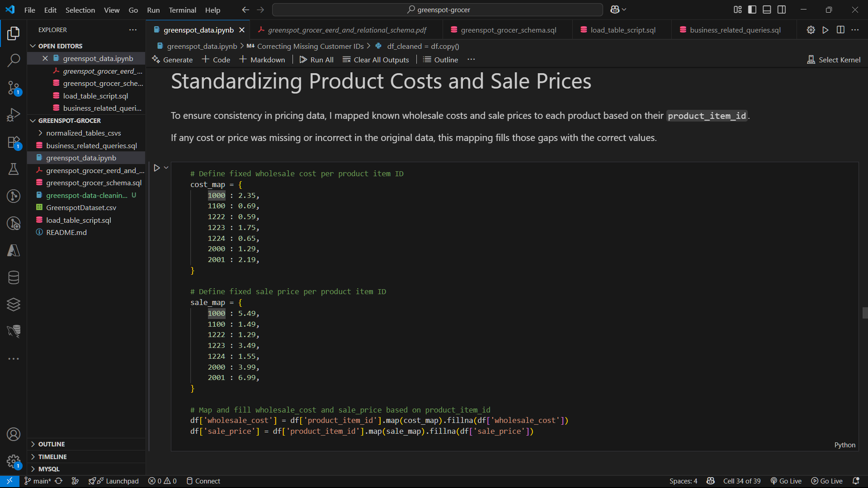This screenshot has width=868, height=488.
Task: Click Launchpad in status bar
Action: tap(113, 481)
